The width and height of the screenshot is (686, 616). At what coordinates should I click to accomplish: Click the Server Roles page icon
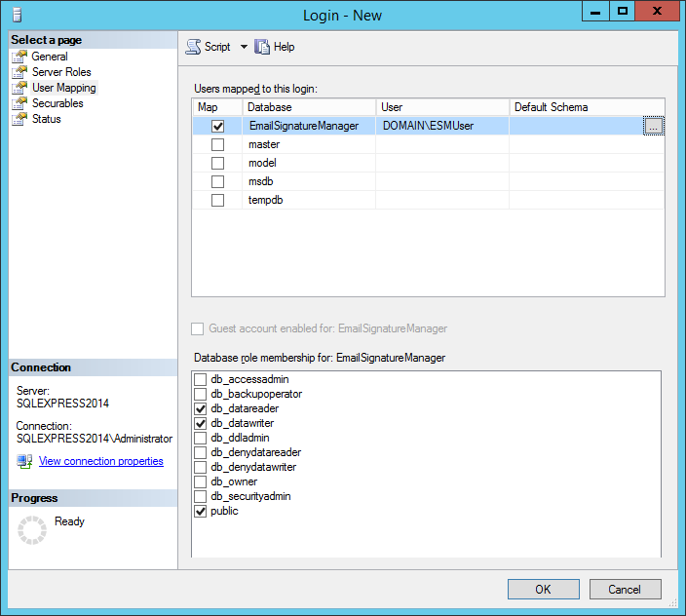[x=19, y=72]
